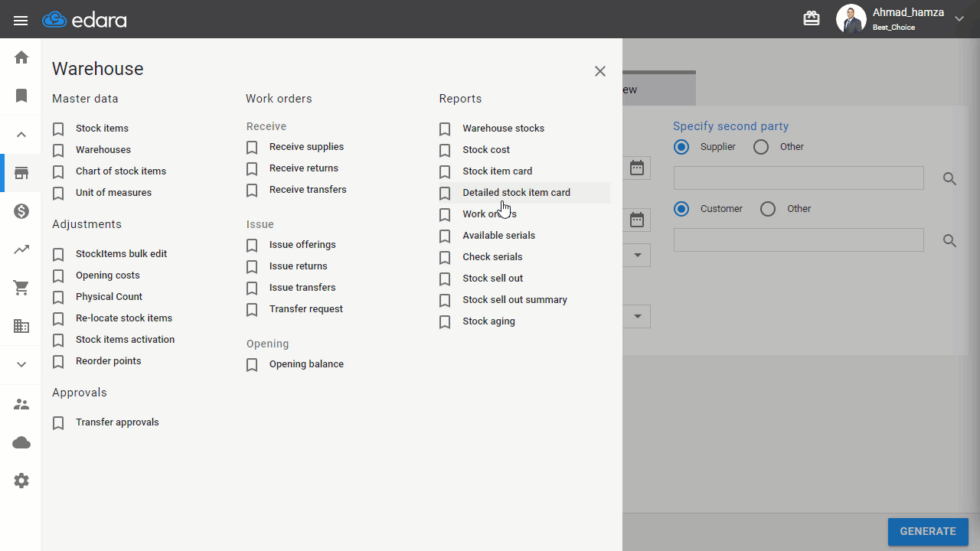Bookmark the Warehouses entry

(x=58, y=151)
